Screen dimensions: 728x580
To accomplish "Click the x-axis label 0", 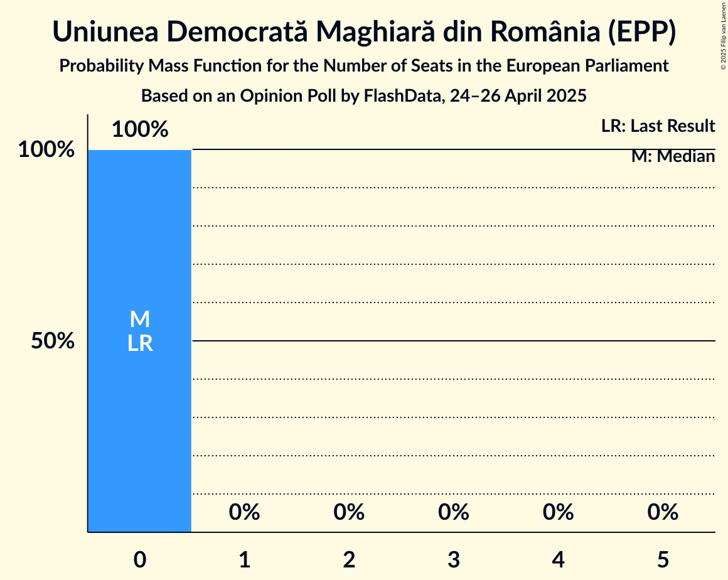I will (140, 559).
